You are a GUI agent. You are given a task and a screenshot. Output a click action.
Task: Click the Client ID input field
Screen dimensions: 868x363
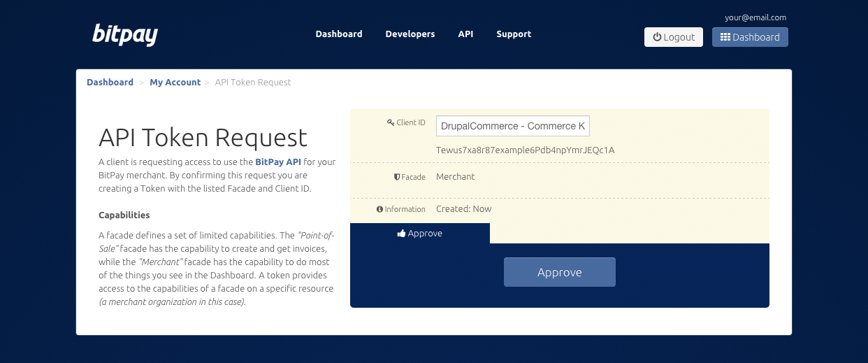coord(513,126)
